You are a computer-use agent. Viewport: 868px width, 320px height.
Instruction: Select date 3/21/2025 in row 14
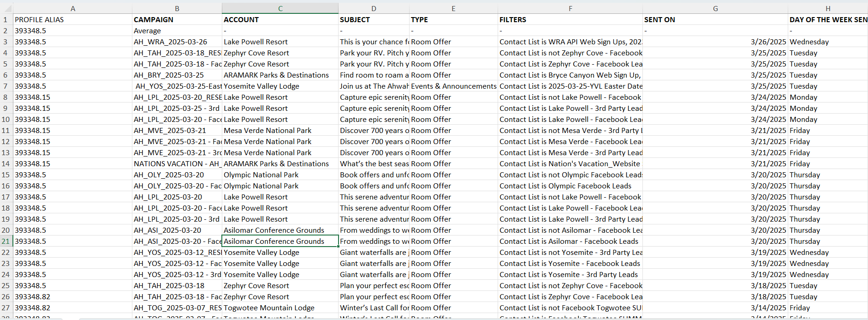pyautogui.click(x=715, y=163)
